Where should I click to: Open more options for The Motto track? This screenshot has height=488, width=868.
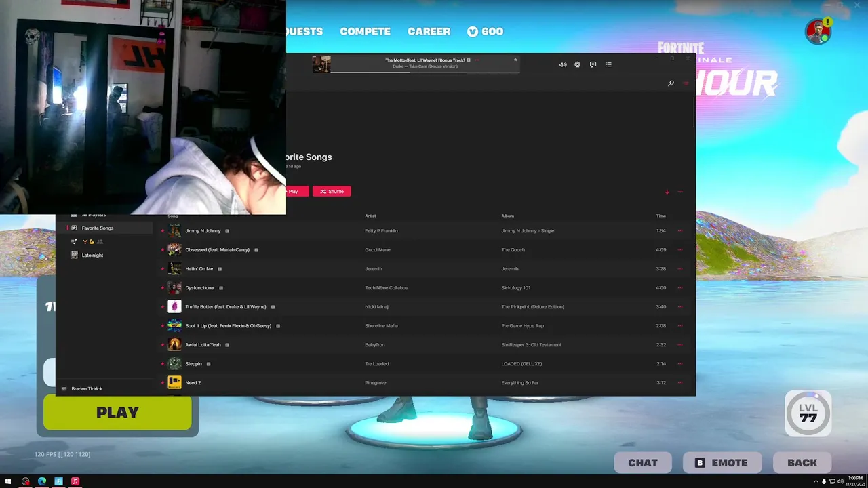[x=477, y=60]
